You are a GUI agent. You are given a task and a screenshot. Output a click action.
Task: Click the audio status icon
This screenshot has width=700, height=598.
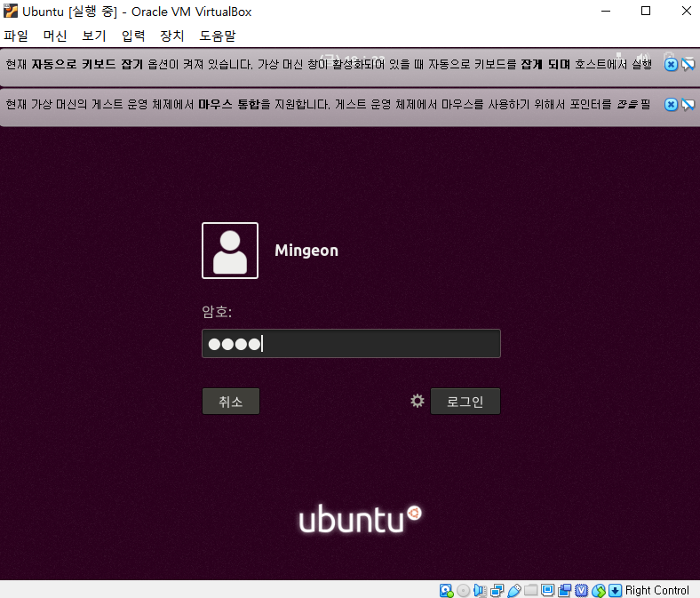pos(480,590)
